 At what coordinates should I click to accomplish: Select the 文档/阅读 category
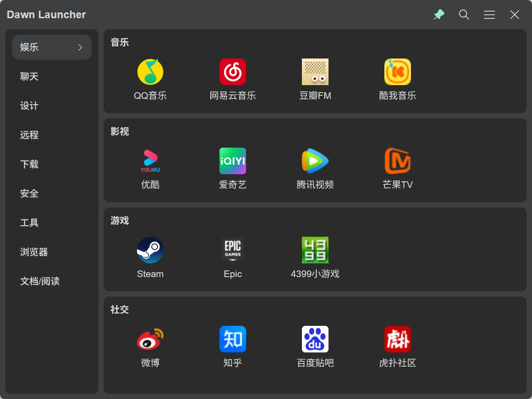tap(52, 282)
